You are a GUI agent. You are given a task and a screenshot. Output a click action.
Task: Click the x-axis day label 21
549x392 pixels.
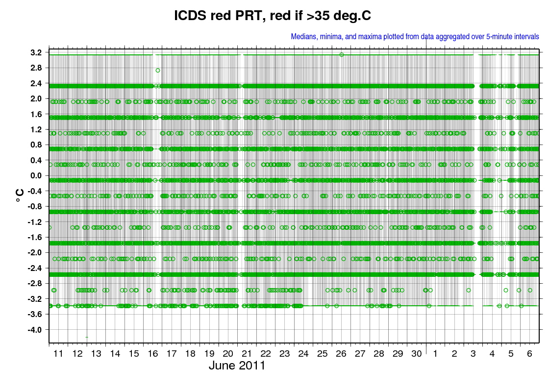(x=247, y=354)
